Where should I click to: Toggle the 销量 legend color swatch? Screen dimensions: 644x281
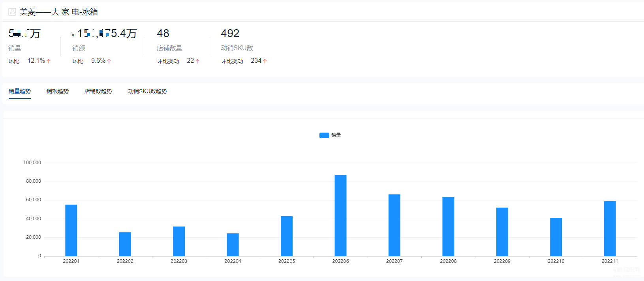point(324,135)
